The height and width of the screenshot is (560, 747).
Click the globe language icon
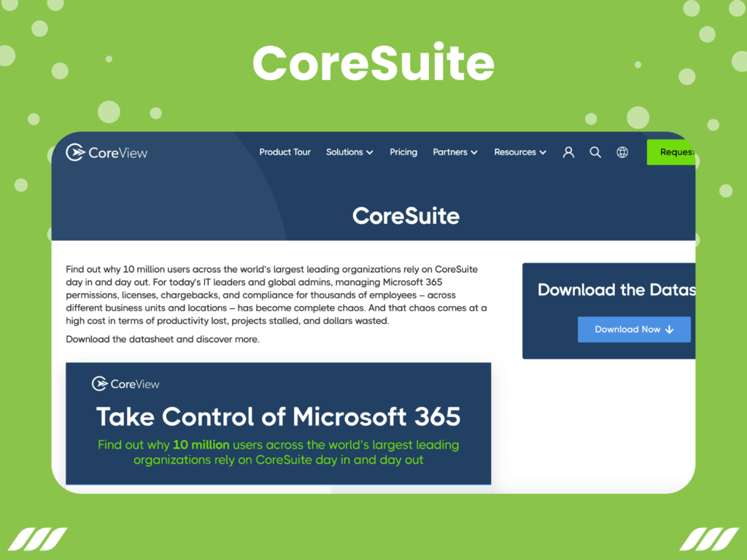pyautogui.click(x=622, y=152)
